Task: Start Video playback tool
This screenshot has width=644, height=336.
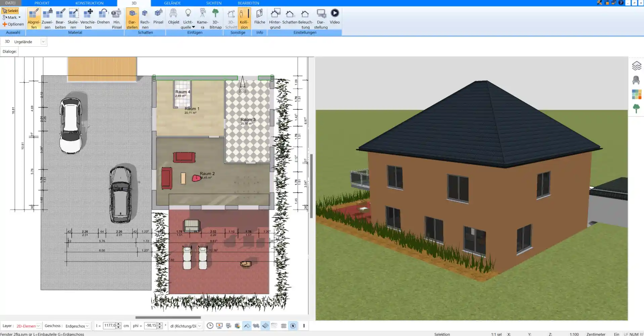Action: tap(335, 17)
